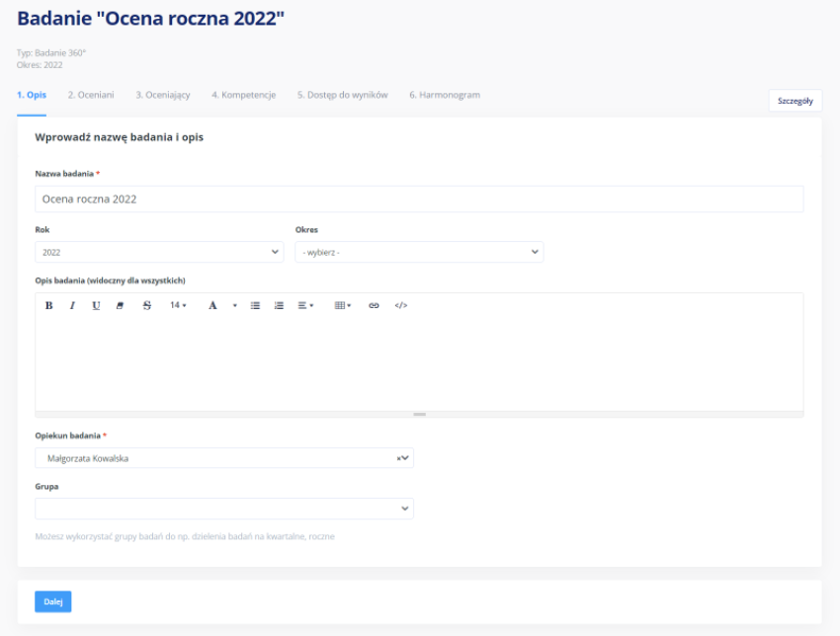
Task: Open the Okres period dropdown
Action: point(419,252)
